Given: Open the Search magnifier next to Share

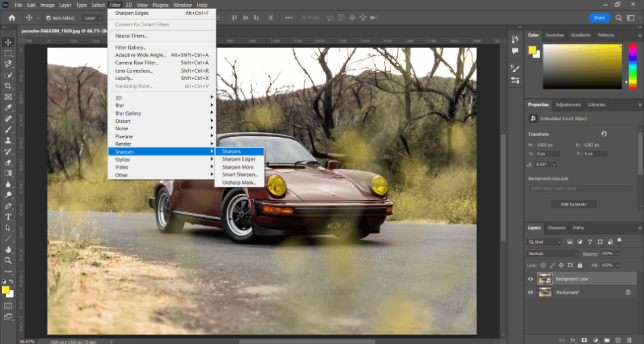Looking at the screenshot, I should coord(618,18).
